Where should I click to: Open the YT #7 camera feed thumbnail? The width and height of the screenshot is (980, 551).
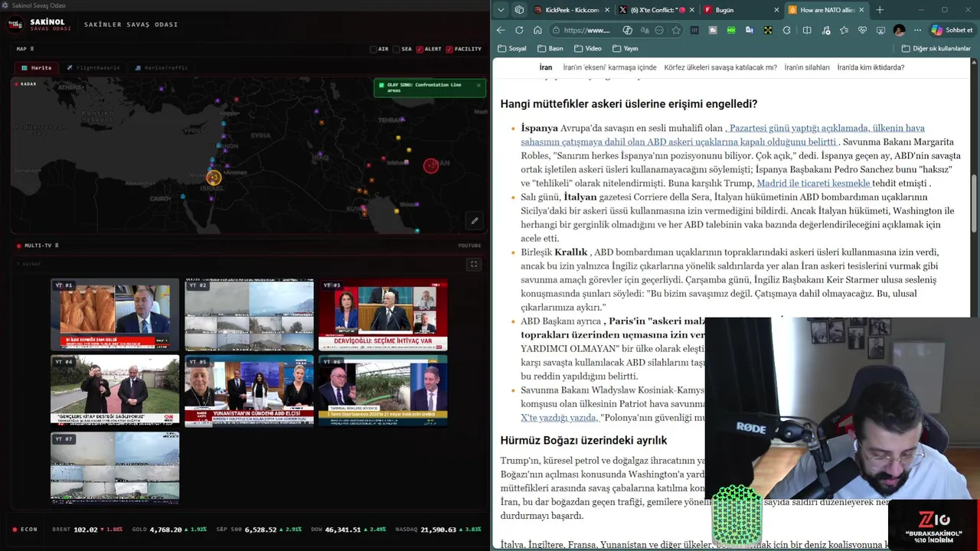(115, 467)
